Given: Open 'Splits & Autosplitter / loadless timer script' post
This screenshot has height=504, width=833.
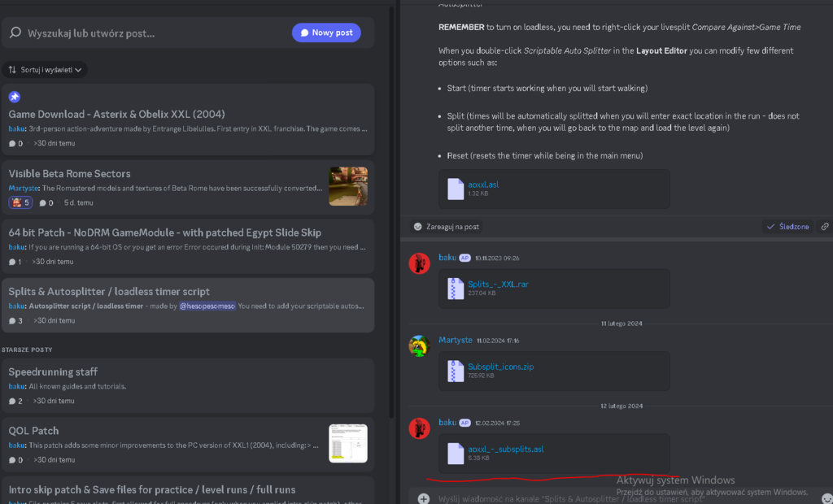Looking at the screenshot, I should [x=188, y=306].
